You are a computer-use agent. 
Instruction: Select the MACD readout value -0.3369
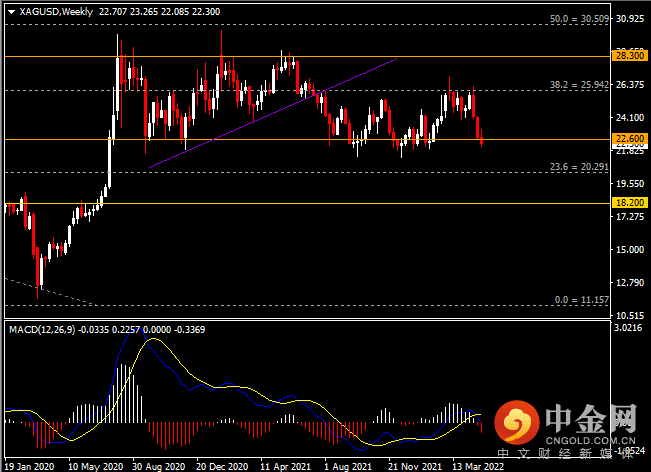click(189, 330)
